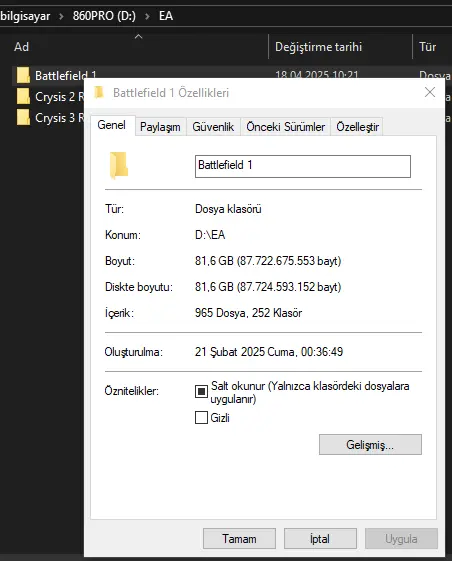The width and height of the screenshot is (452, 561).
Task: Click the large folder icon in Genel tab
Action: tap(118, 165)
